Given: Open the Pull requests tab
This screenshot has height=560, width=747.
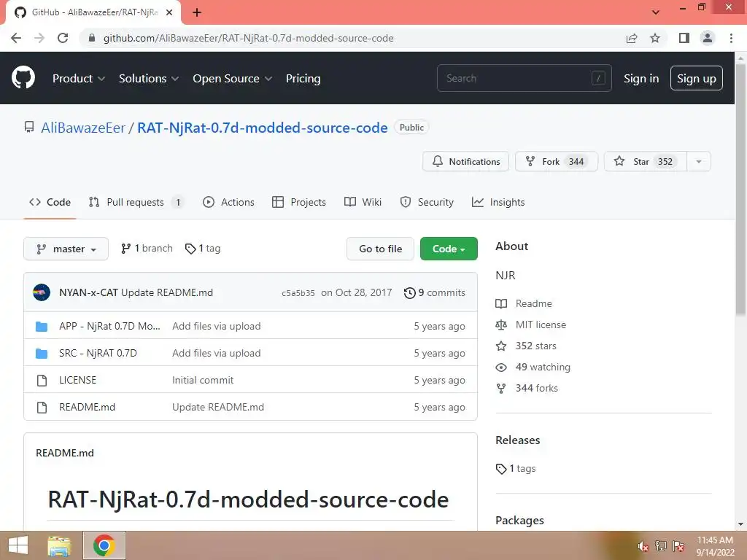Looking at the screenshot, I should click(x=136, y=202).
